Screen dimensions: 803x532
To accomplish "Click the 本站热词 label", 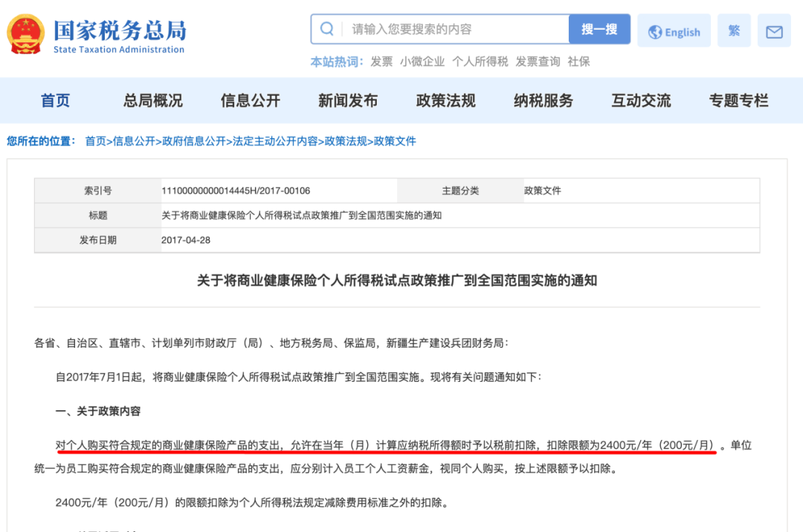I will (337, 62).
